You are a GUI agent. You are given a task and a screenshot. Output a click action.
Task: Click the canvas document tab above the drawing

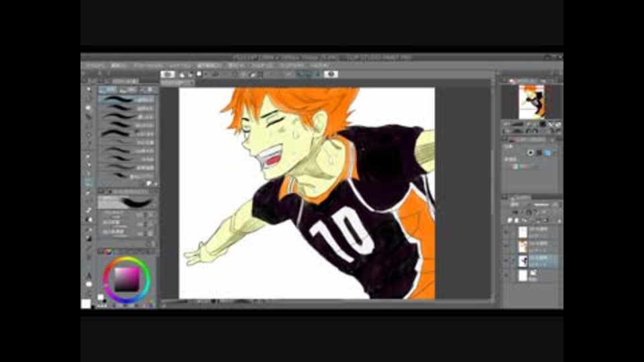point(177,82)
